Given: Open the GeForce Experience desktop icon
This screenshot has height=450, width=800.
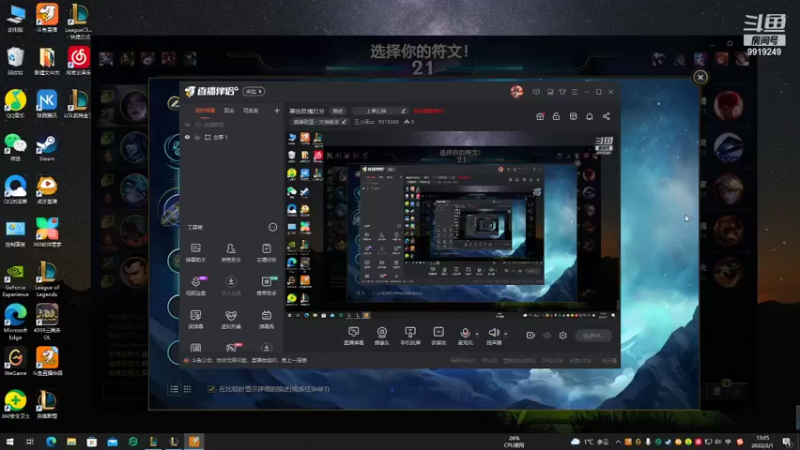Looking at the screenshot, I should click(x=15, y=280).
